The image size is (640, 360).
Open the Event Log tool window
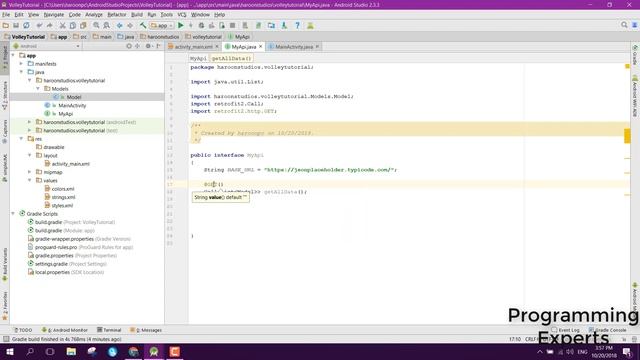click(566, 330)
